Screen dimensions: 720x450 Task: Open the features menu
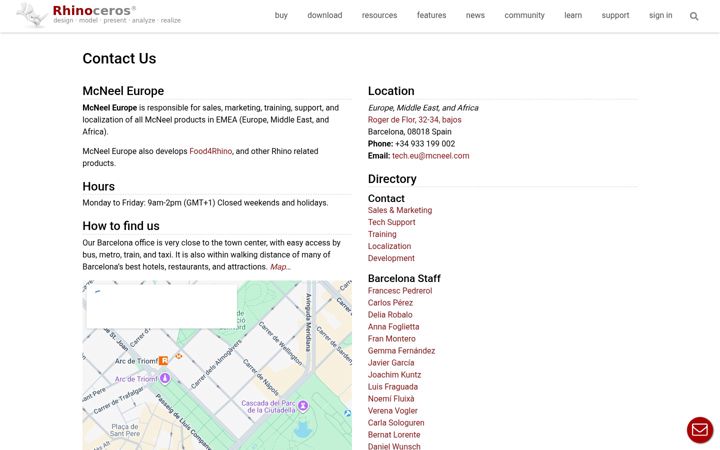point(431,15)
